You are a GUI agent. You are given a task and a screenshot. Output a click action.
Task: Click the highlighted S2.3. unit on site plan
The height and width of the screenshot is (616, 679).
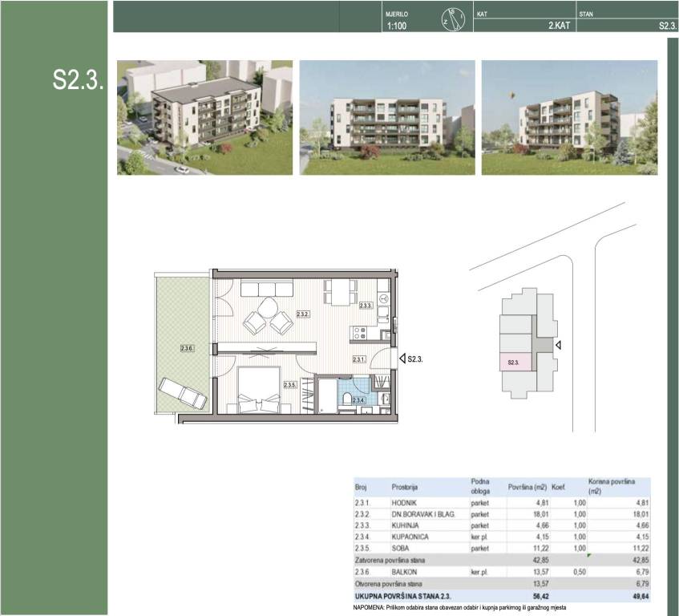pos(515,363)
